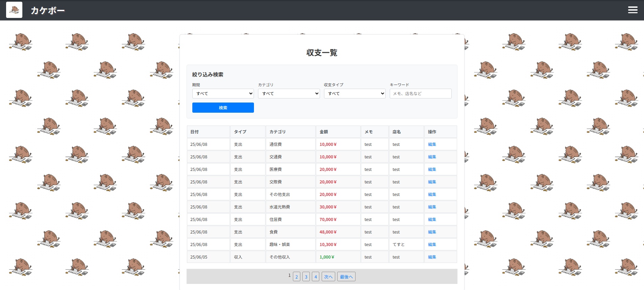Click the 水道光熱費 category cell
644x290 pixels.
[291, 207]
